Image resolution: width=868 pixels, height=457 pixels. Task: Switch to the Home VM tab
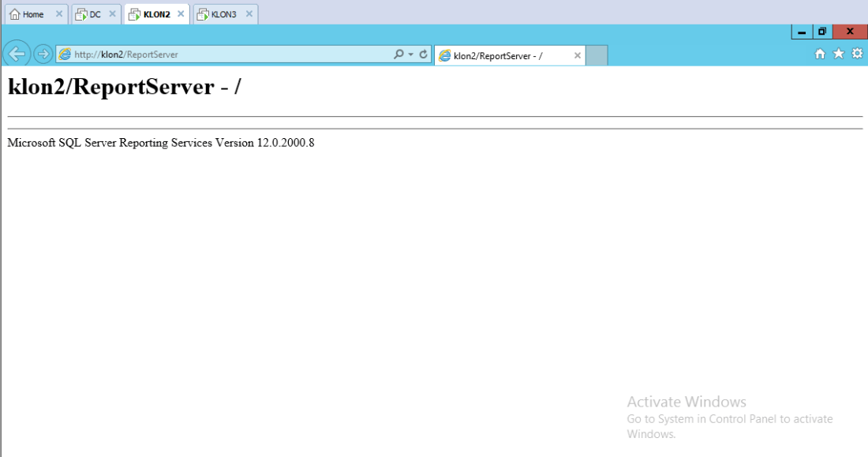pyautogui.click(x=33, y=14)
